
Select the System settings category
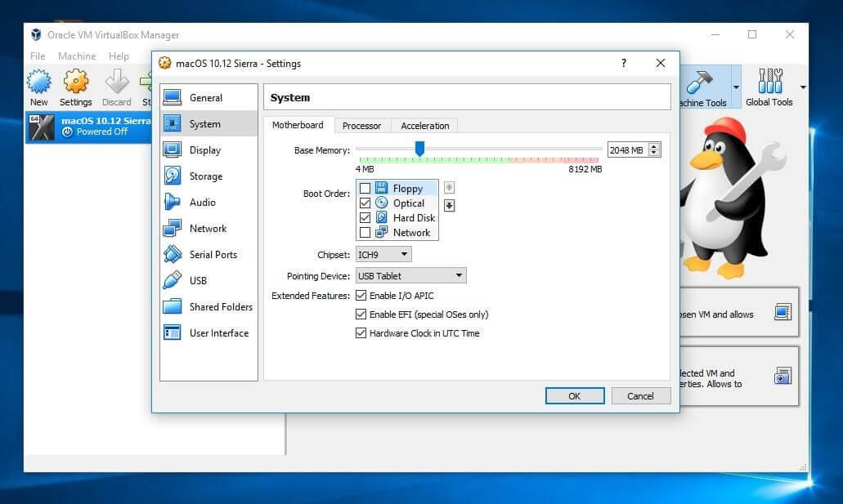(x=209, y=123)
